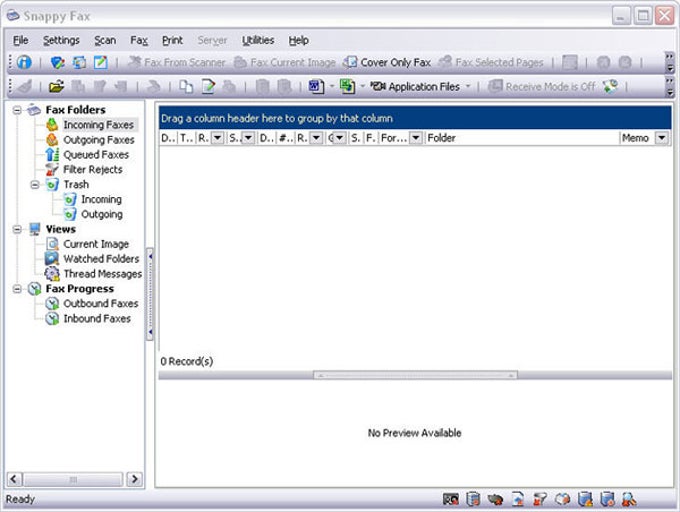Open the Print menu
680x512 pixels.
[x=172, y=40]
